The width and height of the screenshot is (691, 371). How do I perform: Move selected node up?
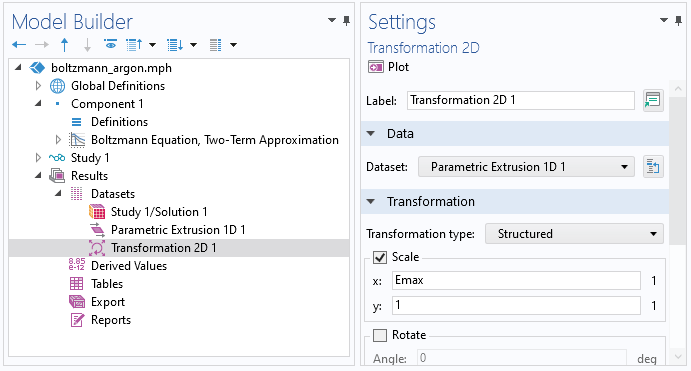[64, 45]
